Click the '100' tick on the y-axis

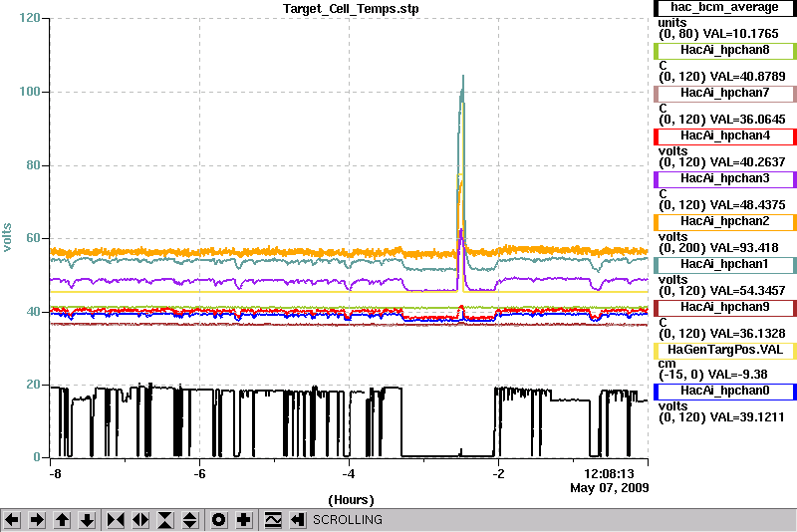pyautogui.click(x=30, y=92)
